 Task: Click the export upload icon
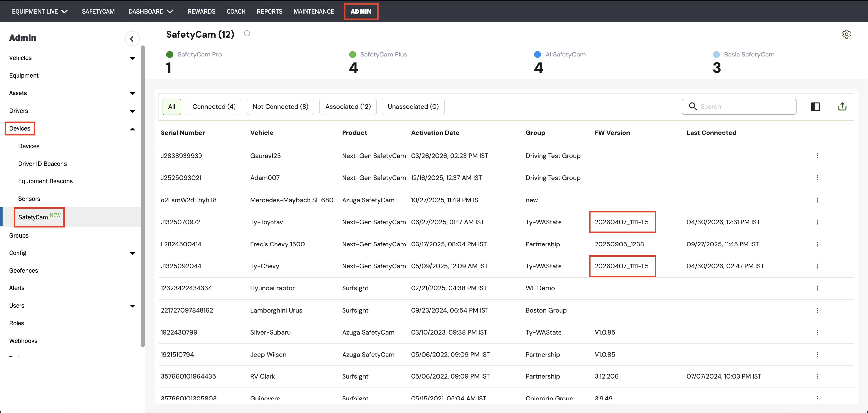842,107
